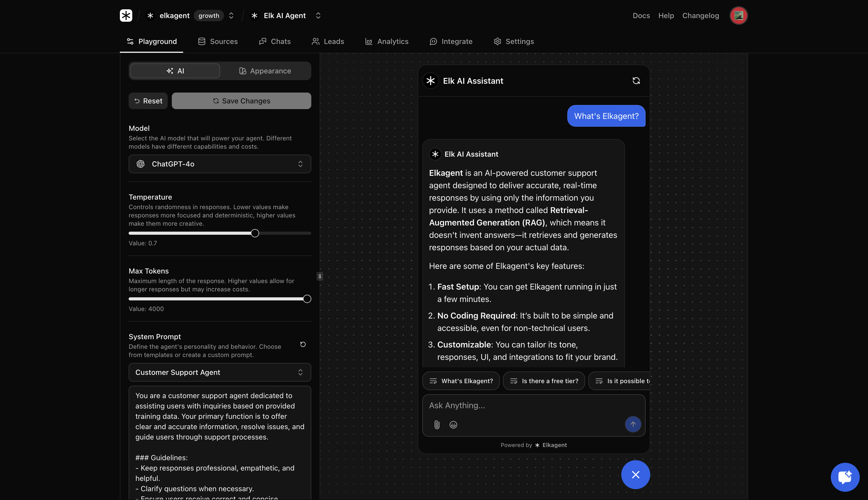The image size is (868, 500).
Task: Click the OpenAI logo in model selector
Action: (x=140, y=164)
